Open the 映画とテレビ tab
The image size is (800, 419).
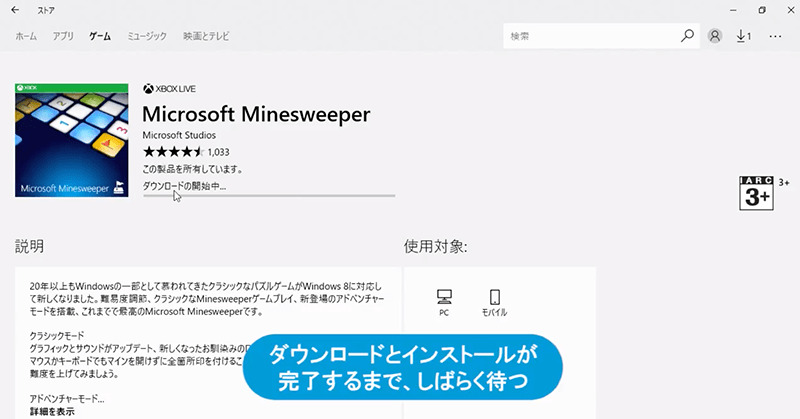click(x=206, y=36)
